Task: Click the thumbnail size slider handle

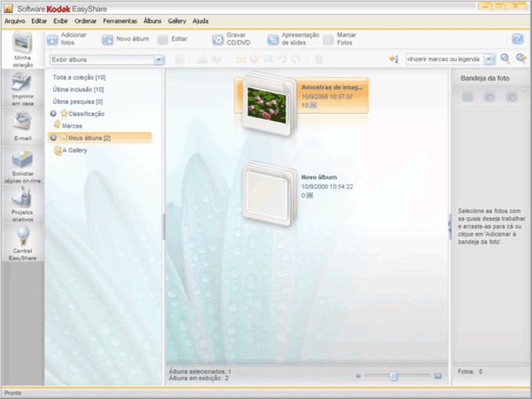Action: coord(394,376)
